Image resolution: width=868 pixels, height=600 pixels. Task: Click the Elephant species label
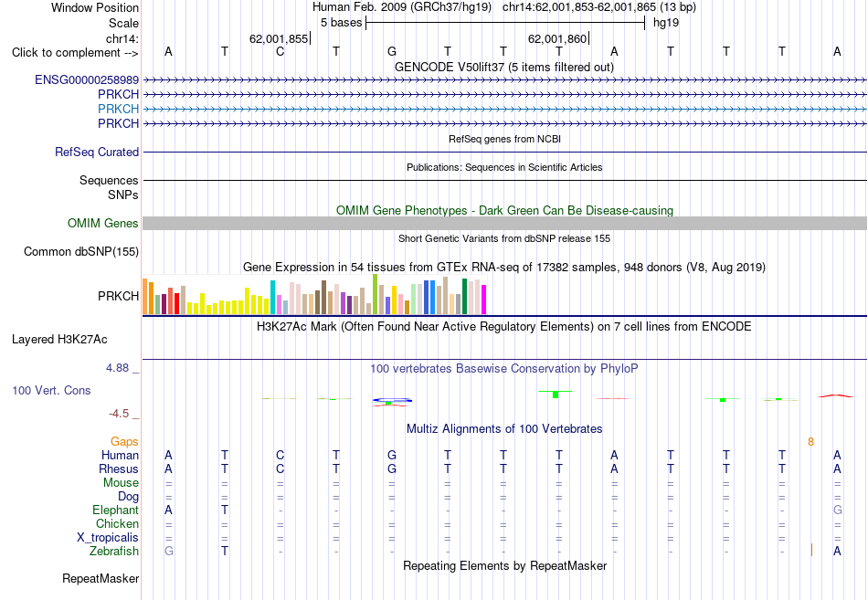click(x=115, y=510)
